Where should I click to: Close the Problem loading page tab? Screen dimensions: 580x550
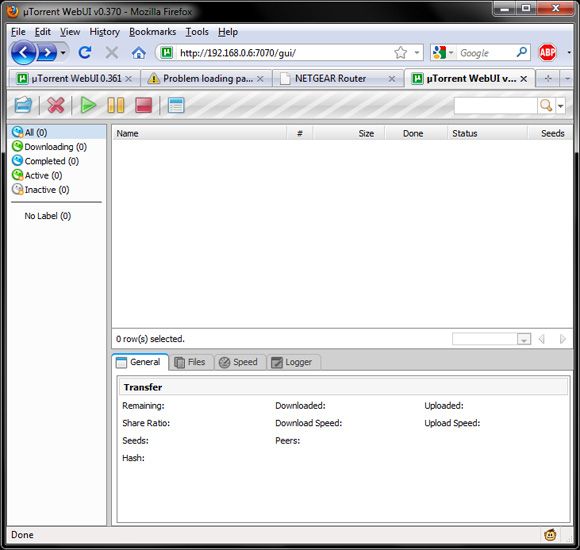coord(260,79)
